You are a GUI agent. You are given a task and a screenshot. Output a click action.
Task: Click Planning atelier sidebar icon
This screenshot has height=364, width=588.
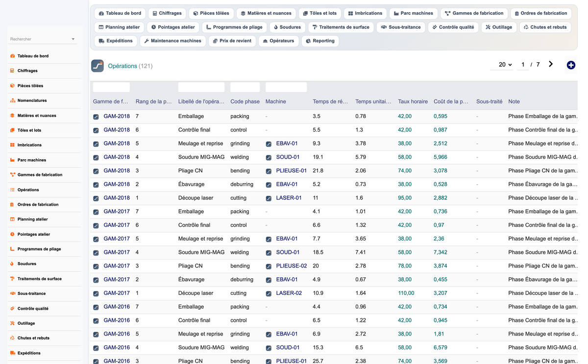click(x=12, y=219)
